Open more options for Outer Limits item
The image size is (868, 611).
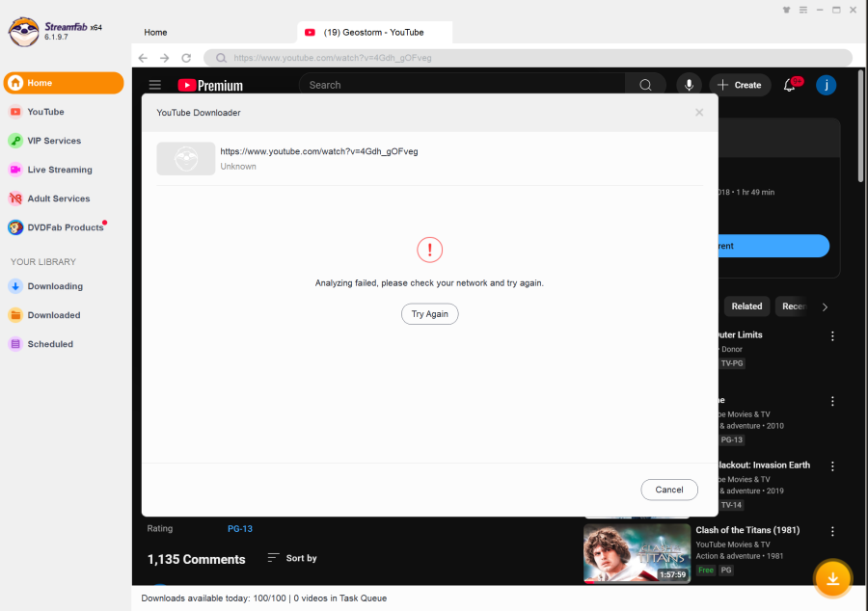(x=832, y=336)
